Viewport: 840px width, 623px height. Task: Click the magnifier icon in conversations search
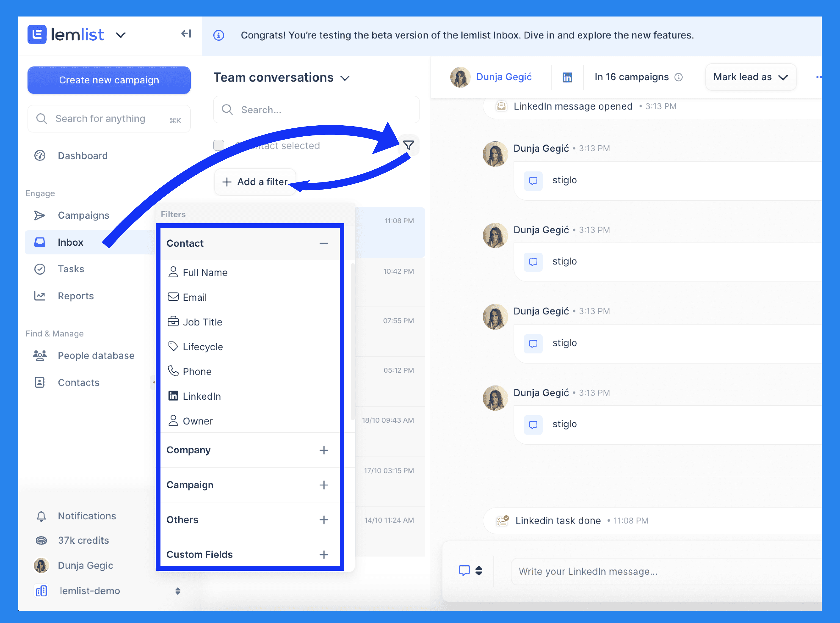tap(227, 110)
